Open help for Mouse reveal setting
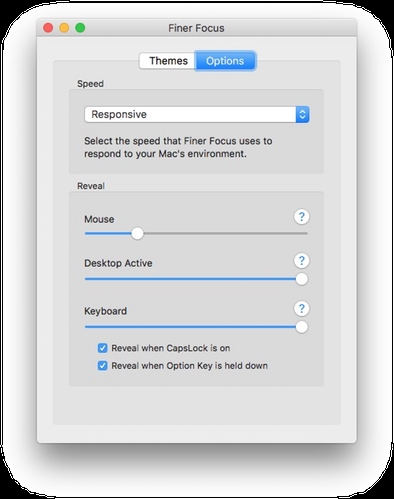The width and height of the screenshot is (394, 499). 301,217
